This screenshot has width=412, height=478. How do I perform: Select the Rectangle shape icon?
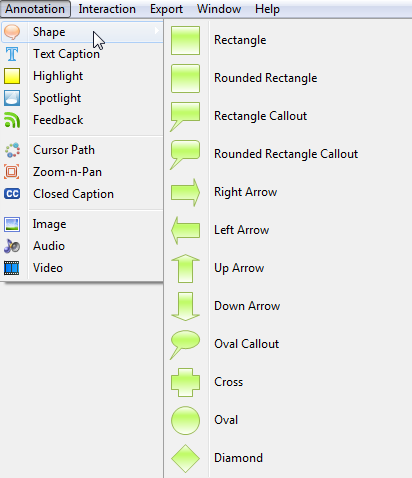[185, 40]
